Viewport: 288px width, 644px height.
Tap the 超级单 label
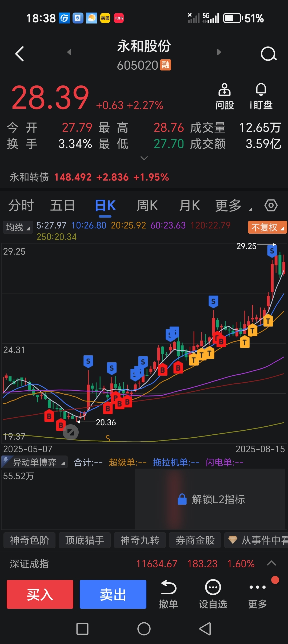(x=128, y=462)
